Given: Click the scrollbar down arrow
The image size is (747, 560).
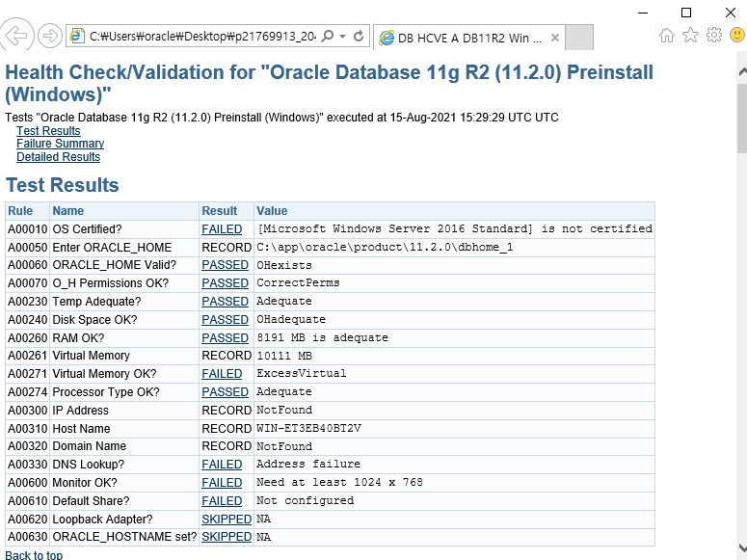Looking at the screenshot, I should (x=742, y=547).
